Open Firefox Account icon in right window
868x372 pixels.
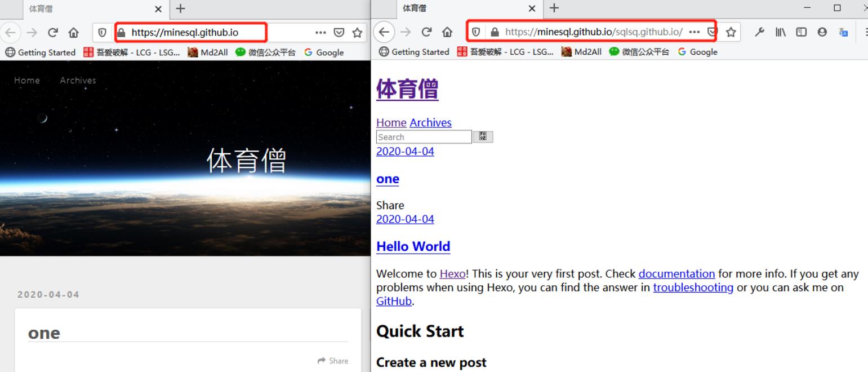822,33
